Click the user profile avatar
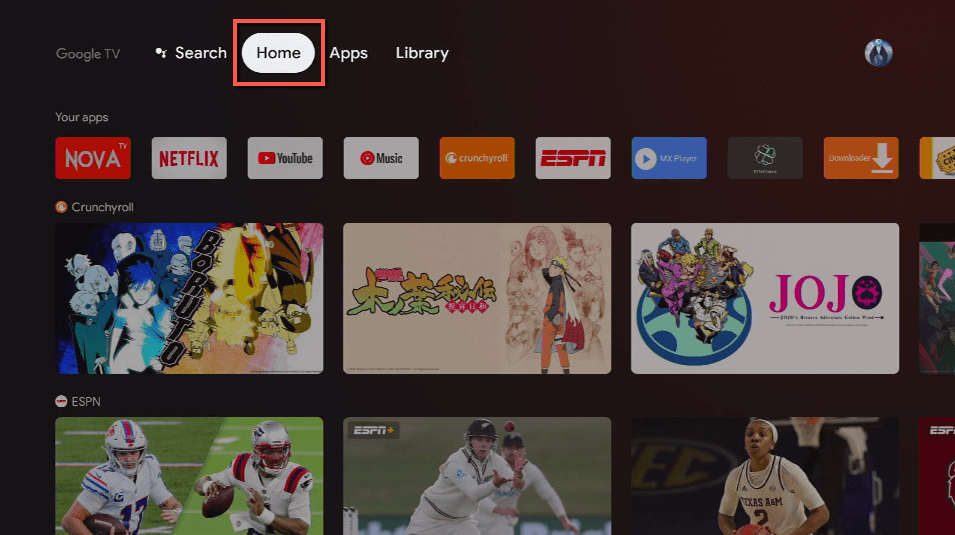The width and height of the screenshot is (955, 535). 878,53
